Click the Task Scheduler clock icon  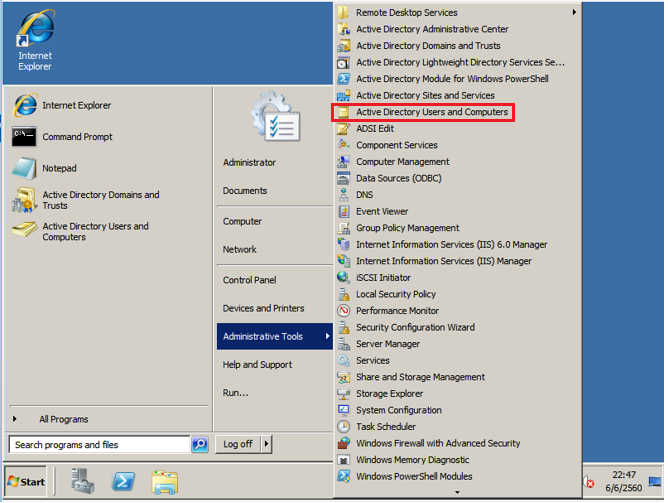coord(343,427)
